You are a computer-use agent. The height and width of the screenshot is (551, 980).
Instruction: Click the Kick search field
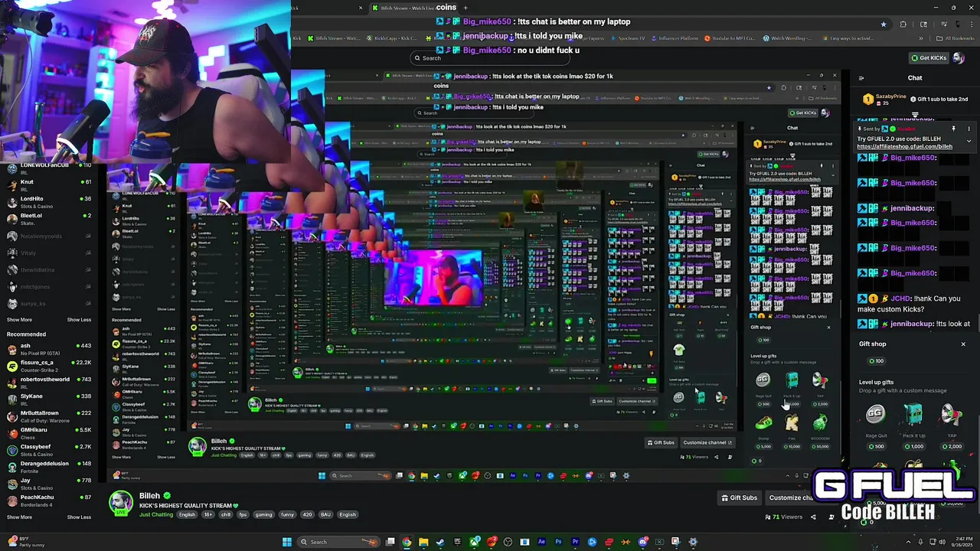tap(490, 58)
